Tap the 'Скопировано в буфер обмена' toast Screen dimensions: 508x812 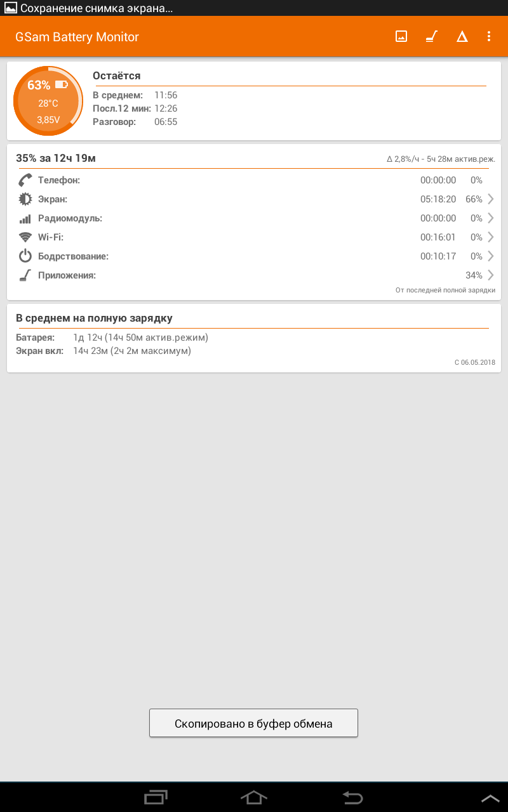[x=253, y=723]
